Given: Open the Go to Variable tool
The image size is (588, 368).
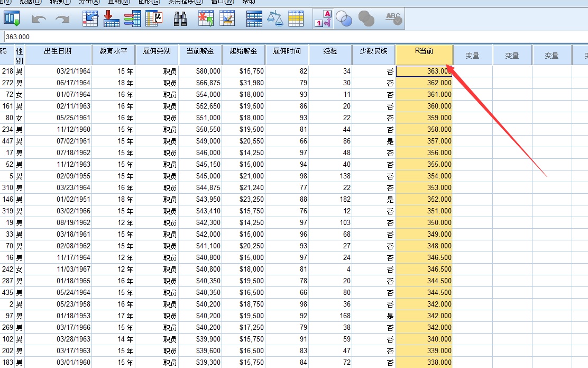Looking at the screenshot, I should (x=112, y=19).
